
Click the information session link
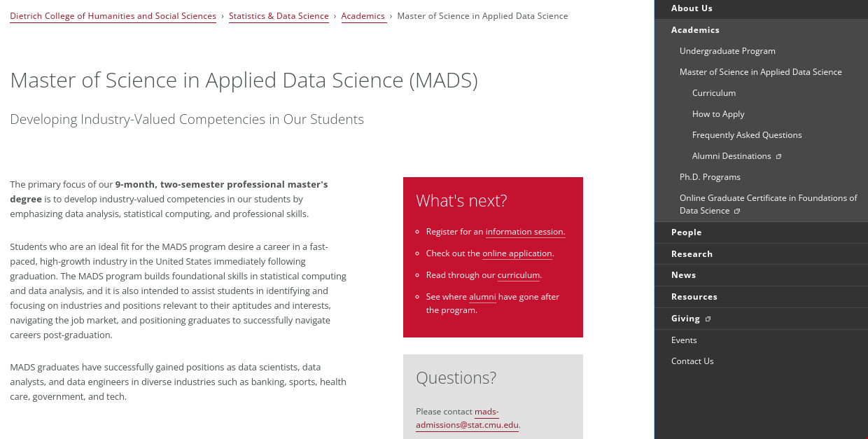pyautogui.click(x=525, y=232)
